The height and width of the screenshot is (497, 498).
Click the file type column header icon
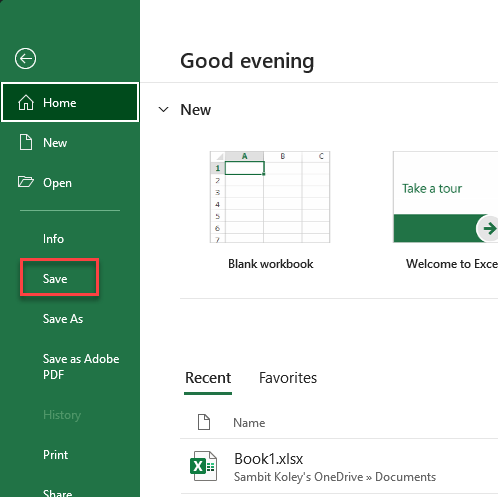204,422
